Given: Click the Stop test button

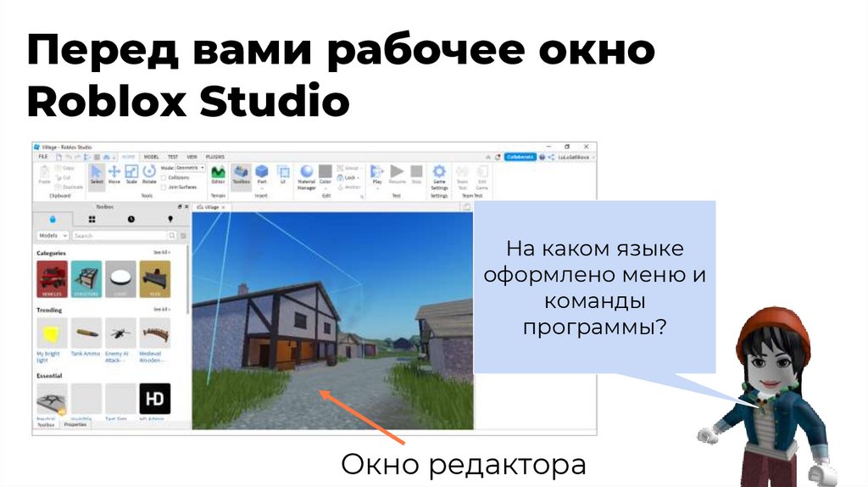Looking at the screenshot, I should click(x=416, y=175).
